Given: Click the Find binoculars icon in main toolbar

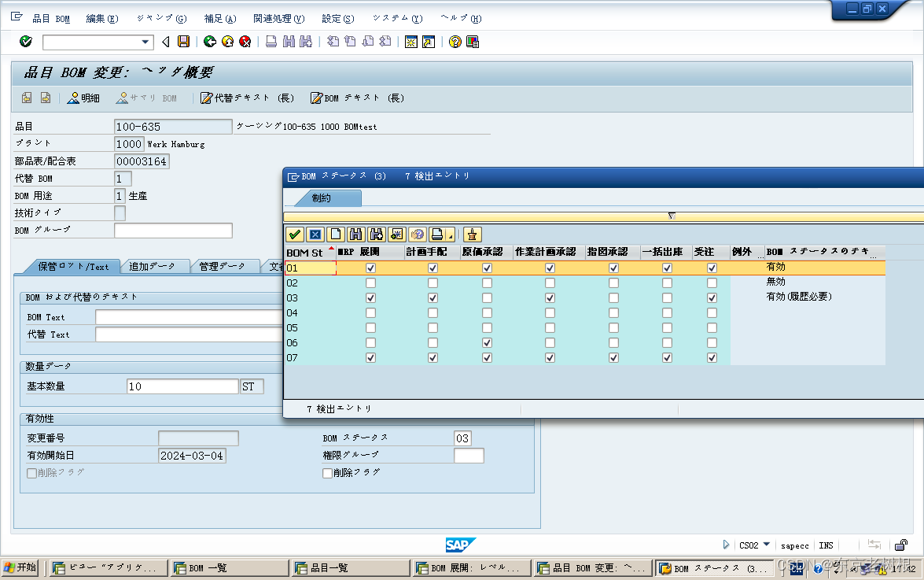Looking at the screenshot, I should point(289,41).
